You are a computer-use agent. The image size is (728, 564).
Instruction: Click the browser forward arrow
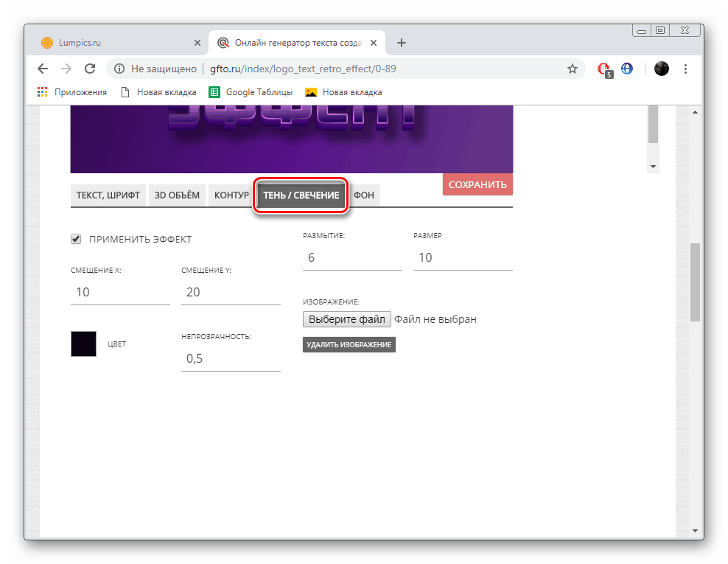tap(66, 69)
